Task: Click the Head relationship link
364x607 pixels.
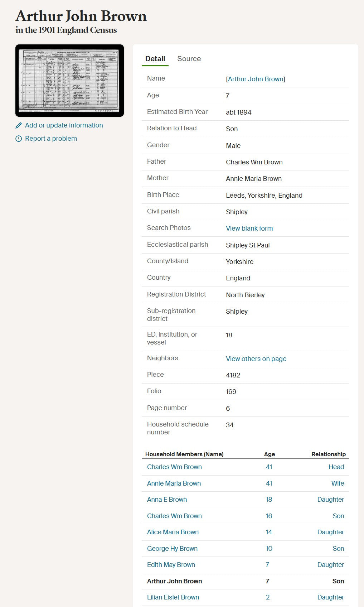Action: [x=336, y=467]
